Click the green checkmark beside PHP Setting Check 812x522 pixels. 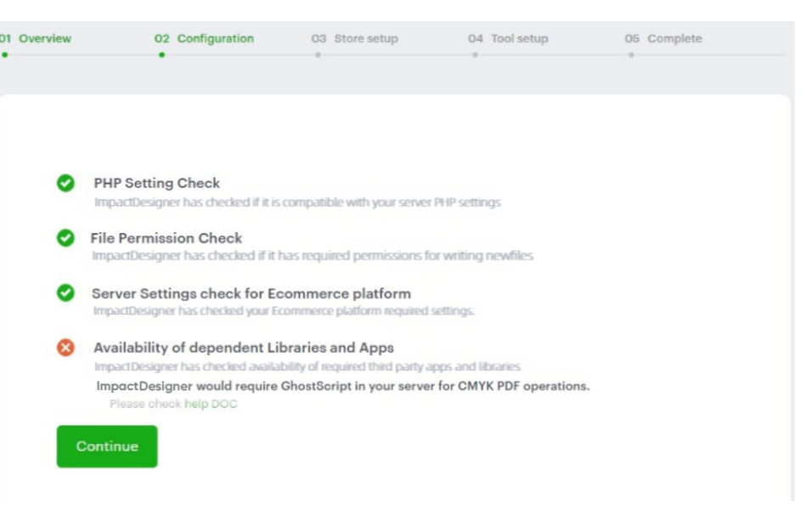click(x=65, y=184)
